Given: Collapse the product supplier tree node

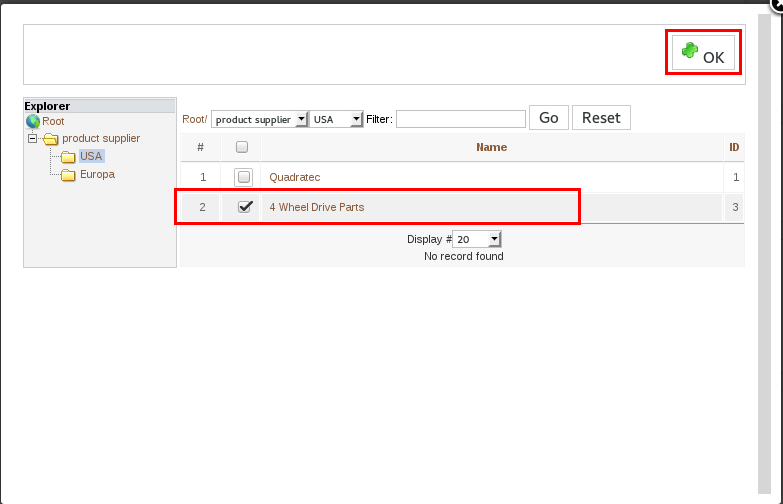Looking at the screenshot, I should click(32, 138).
